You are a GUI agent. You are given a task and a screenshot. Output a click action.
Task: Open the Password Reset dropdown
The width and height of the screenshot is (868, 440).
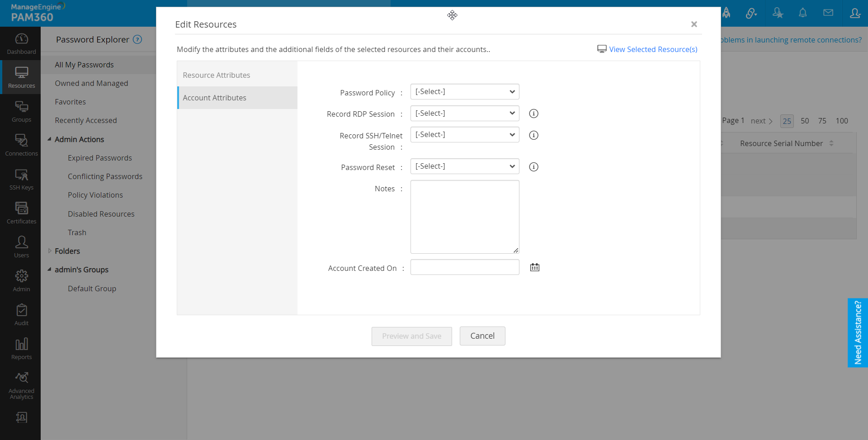tap(465, 166)
